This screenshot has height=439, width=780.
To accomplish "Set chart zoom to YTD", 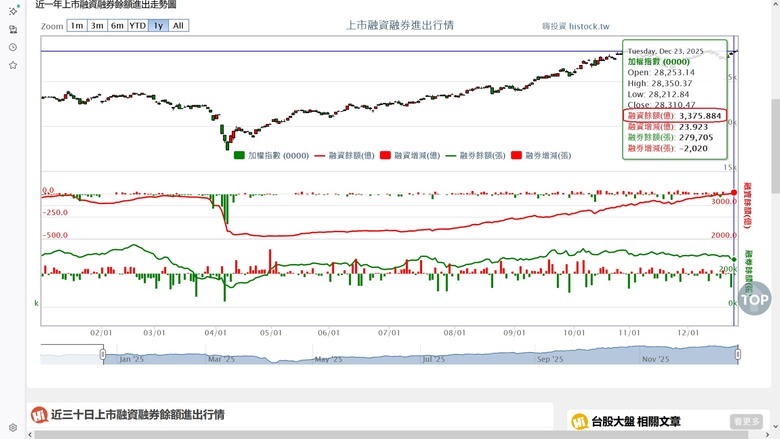I will (138, 25).
